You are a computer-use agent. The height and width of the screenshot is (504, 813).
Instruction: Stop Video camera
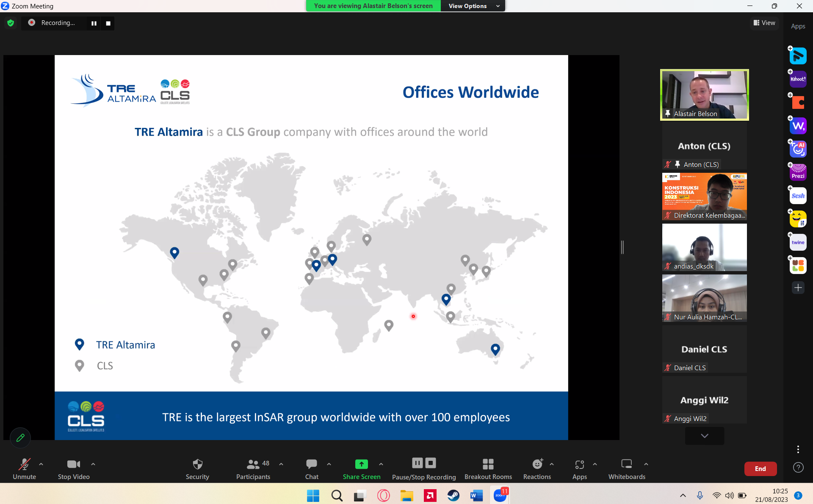coord(74,469)
